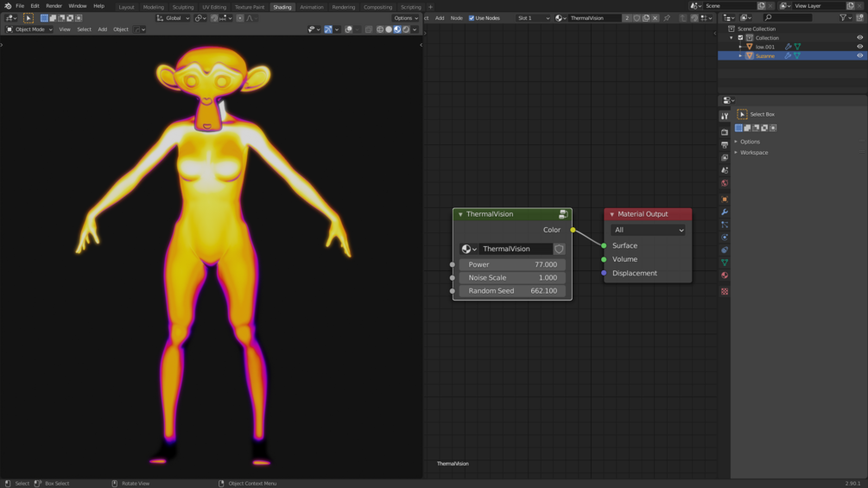Select rendered viewport shading mode icon
Screen dimensions: 868x488
point(406,29)
